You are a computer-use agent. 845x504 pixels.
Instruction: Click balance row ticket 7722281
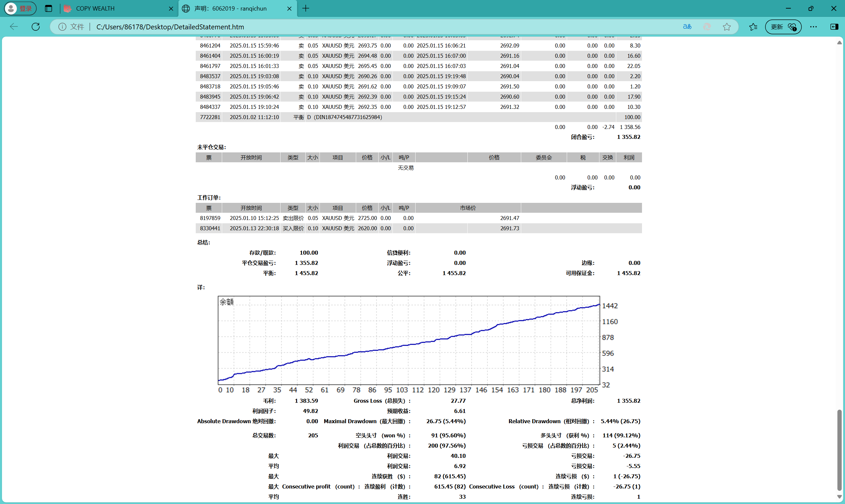(x=210, y=117)
